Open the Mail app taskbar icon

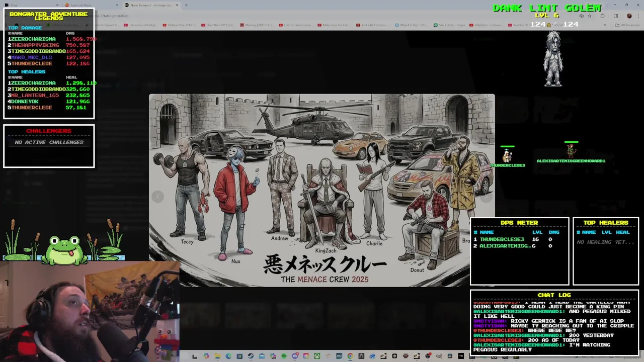coord(262,356)
